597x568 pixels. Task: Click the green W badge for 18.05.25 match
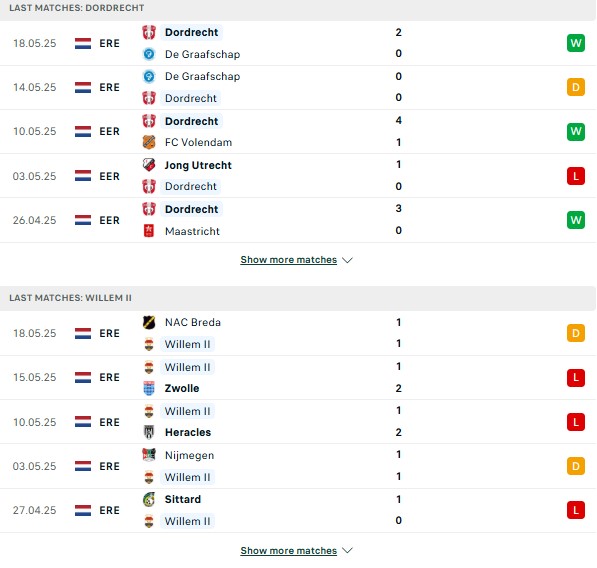click(x=576, y=43)
